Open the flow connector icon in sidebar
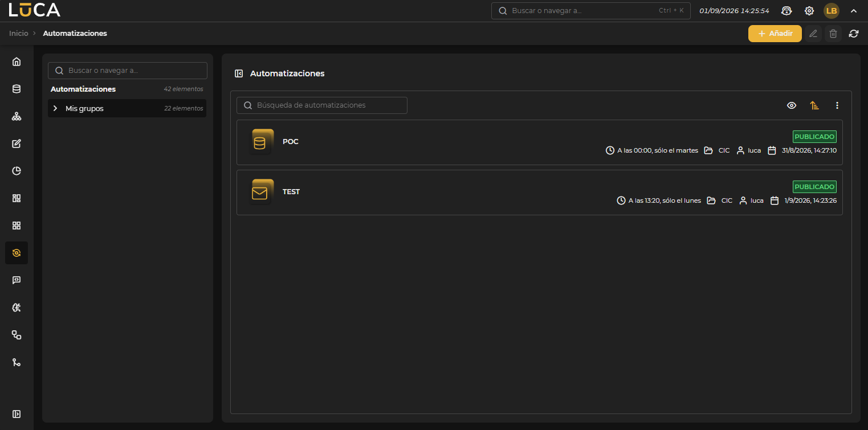This screenshot has height=430, width=868. [17, 335]
